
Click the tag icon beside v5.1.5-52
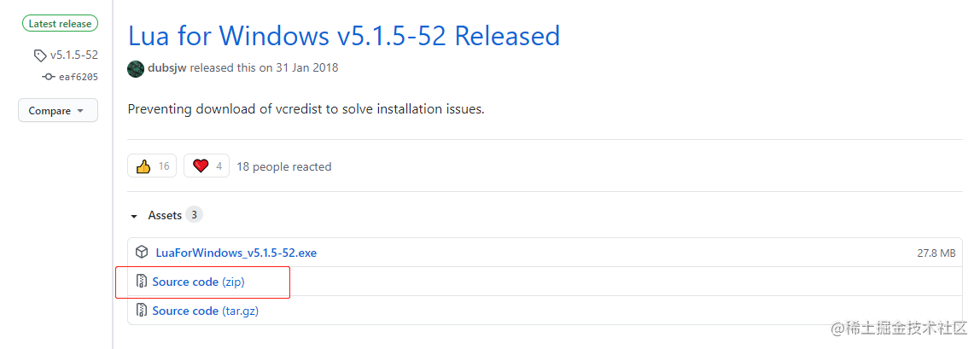click(x=40, y=55)
